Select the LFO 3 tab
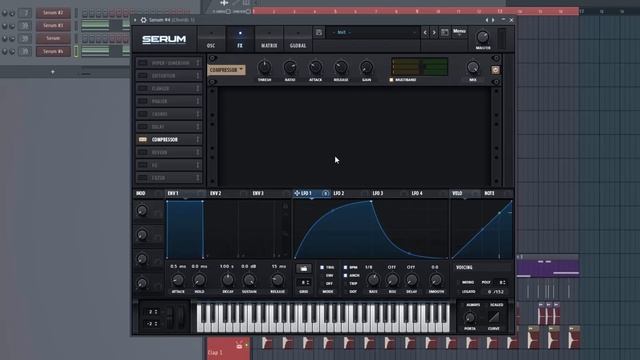Image resolution: width=640 pixels, height=360 pixels. pos(378,193)
